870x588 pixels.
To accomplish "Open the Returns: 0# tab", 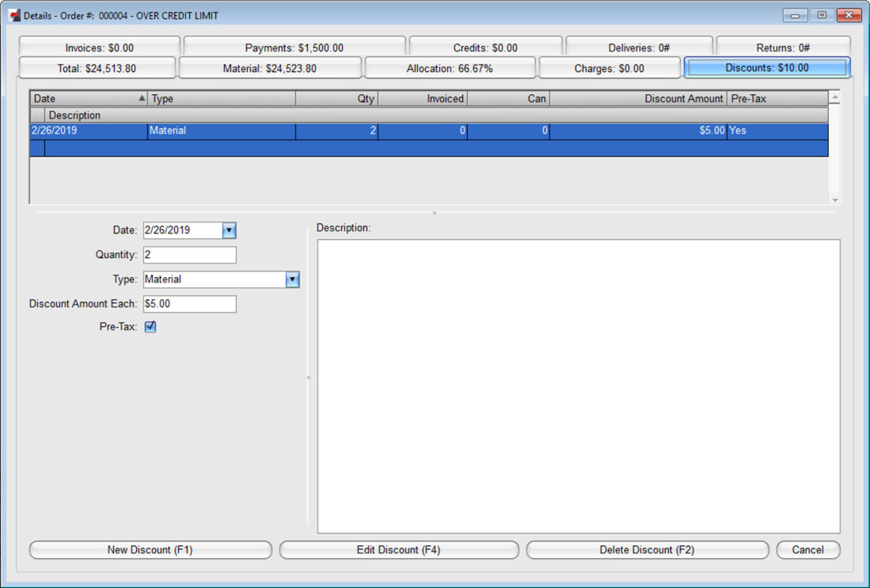I will click(783, 47).
